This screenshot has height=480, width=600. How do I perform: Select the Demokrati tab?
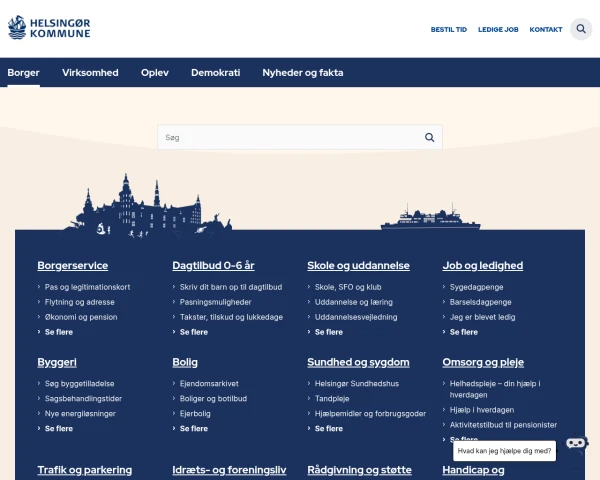tap(215, 73)
